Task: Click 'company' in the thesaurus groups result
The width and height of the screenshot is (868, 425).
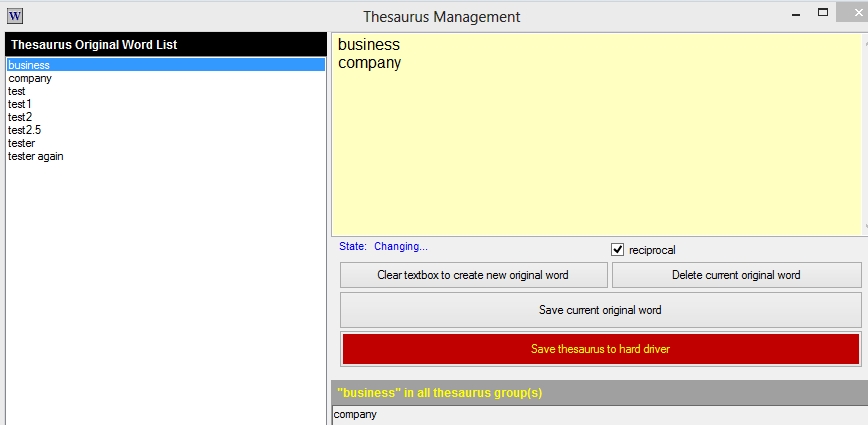Action: tap(355, 414)
